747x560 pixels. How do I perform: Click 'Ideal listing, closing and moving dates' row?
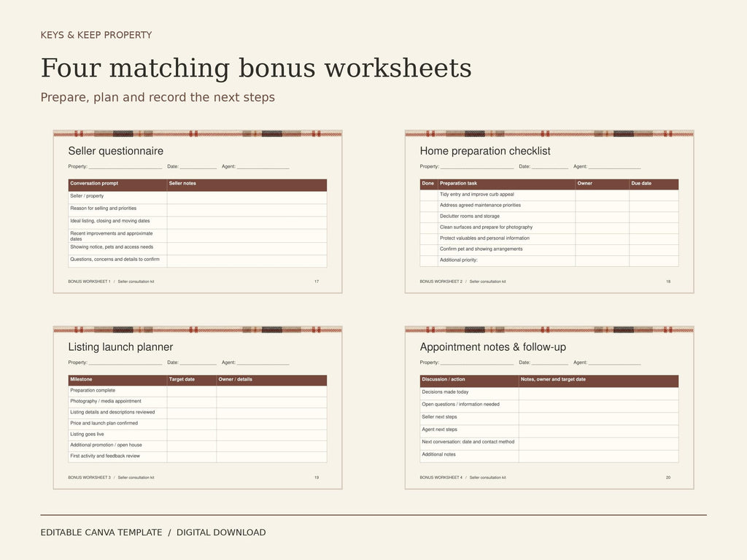click(x=197, y=222)
